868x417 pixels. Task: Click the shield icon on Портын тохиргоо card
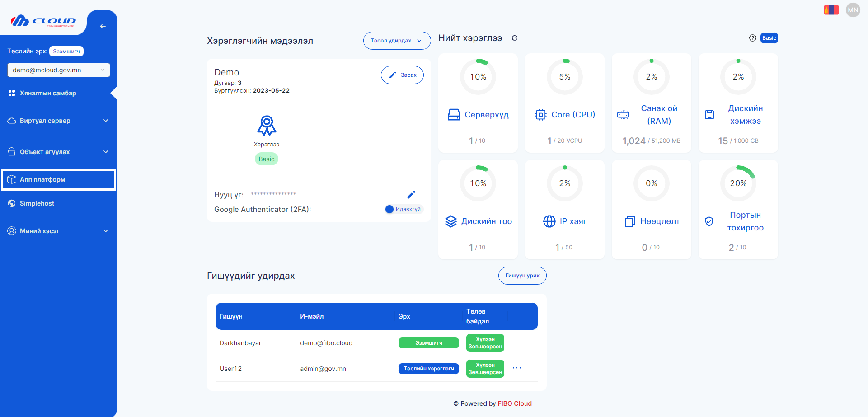point(709,221)
